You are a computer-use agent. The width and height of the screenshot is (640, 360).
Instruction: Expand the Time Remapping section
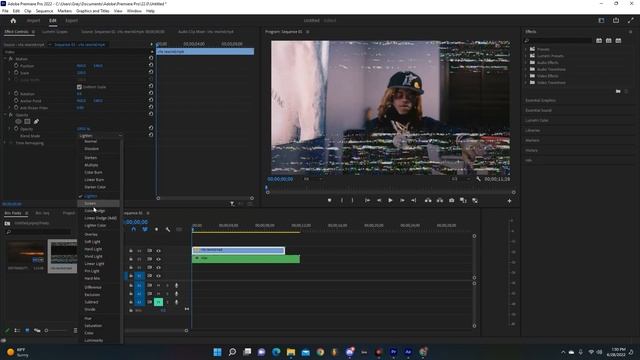[5, 143]
